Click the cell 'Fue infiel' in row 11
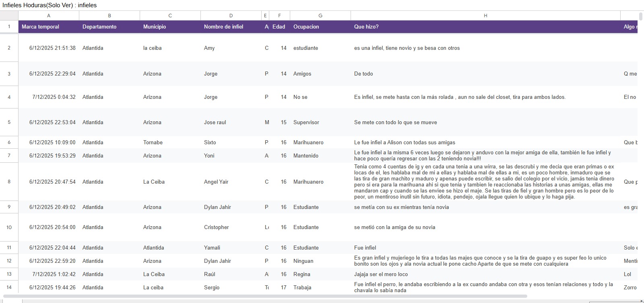Image resolution: width=644 pixels, height=303 pixels. tap(485, 248)
